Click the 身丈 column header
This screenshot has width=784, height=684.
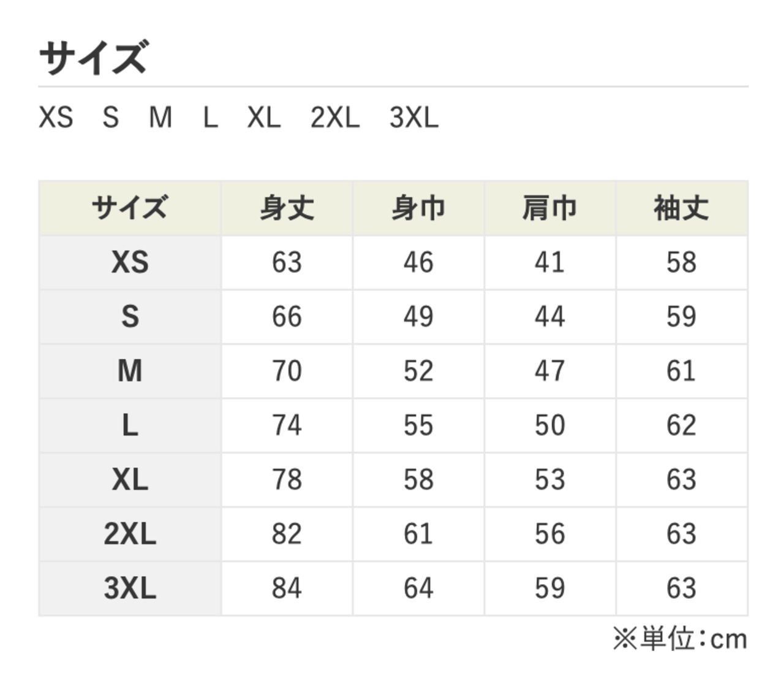(x=287, y=208)
